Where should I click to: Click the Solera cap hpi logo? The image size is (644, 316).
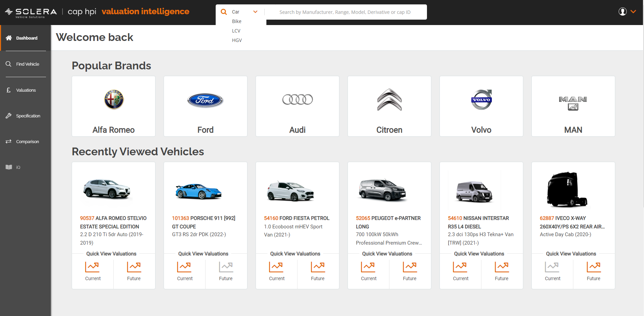[x=51, y=12]
